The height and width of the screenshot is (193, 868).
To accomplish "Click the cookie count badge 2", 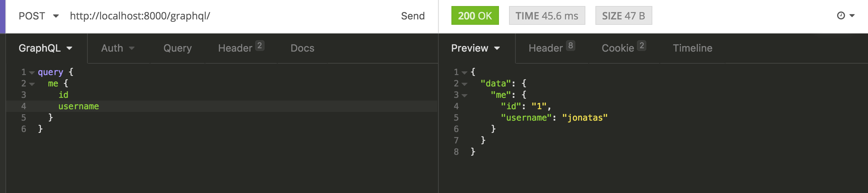I will (x=642, y=46).
